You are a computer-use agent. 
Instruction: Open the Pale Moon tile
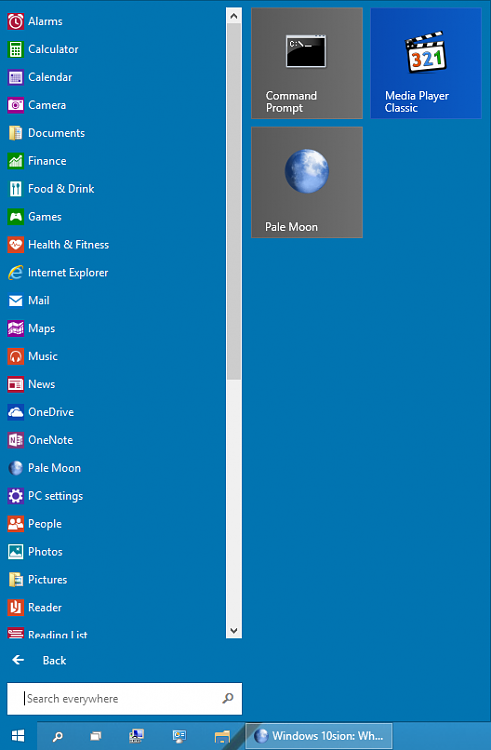[307, 182]
